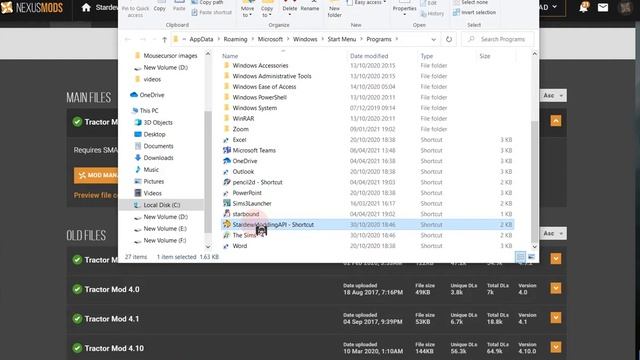
Task: Click the Refresh button beside the address bar
Action: pos(449,39)
